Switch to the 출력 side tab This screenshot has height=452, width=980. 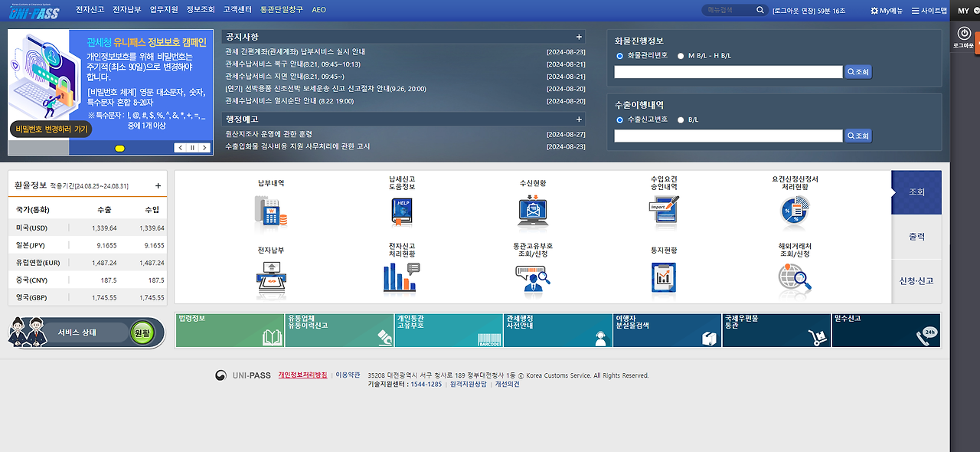tap(916, 237)
